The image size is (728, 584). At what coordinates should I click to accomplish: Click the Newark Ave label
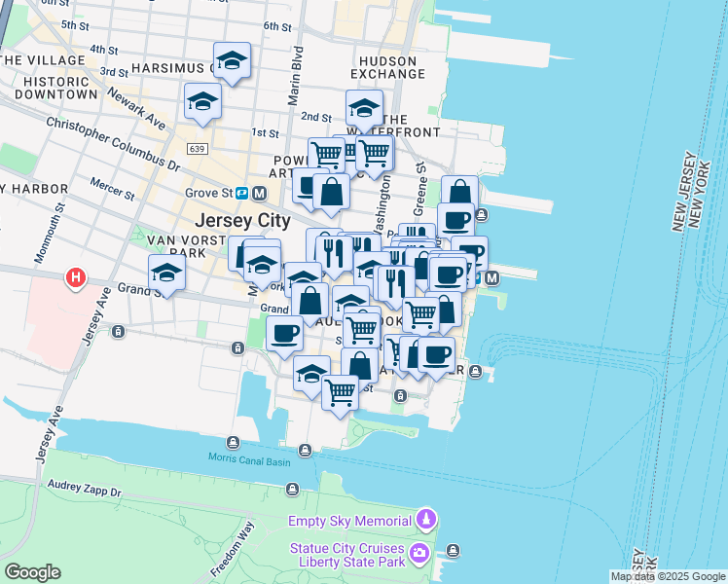pos(136,109)
